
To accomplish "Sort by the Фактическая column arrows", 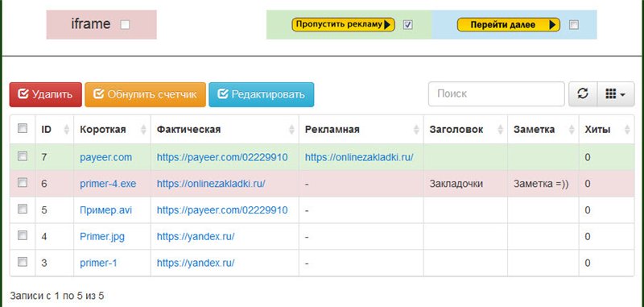I will [291, 130].
